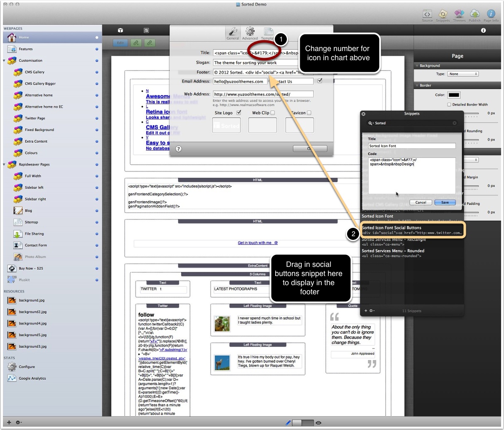Open the gear action menu at bottom left
The width and height of the screenshot is (504, 430).
pos(19,423)
